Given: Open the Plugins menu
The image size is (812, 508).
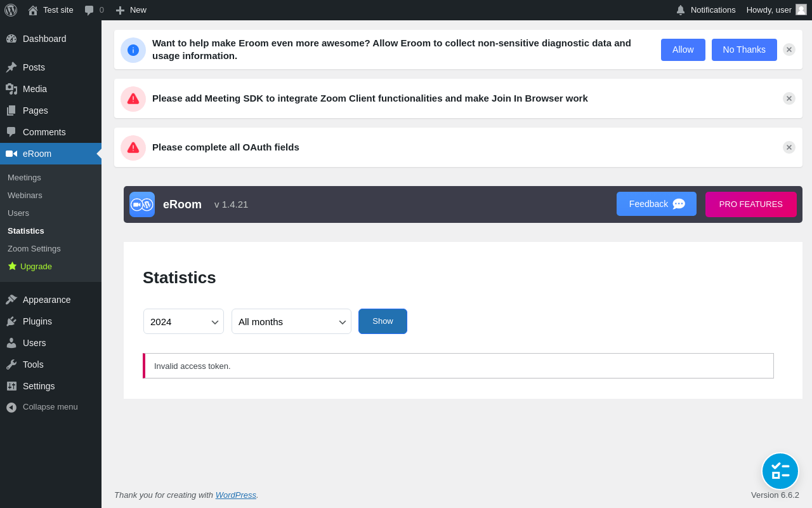Looking at the screenshot, I should click(x=37, y=321).
